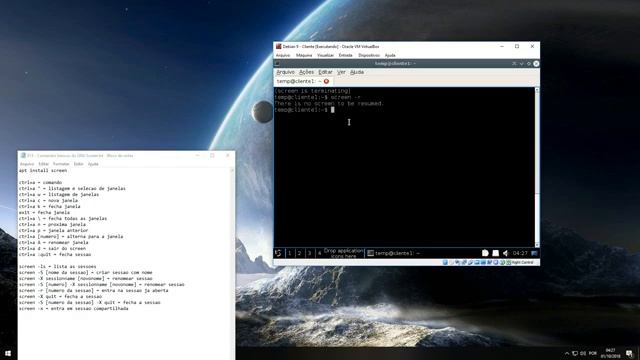Open Formatar menu in Notepad window

tap(61, 164)
